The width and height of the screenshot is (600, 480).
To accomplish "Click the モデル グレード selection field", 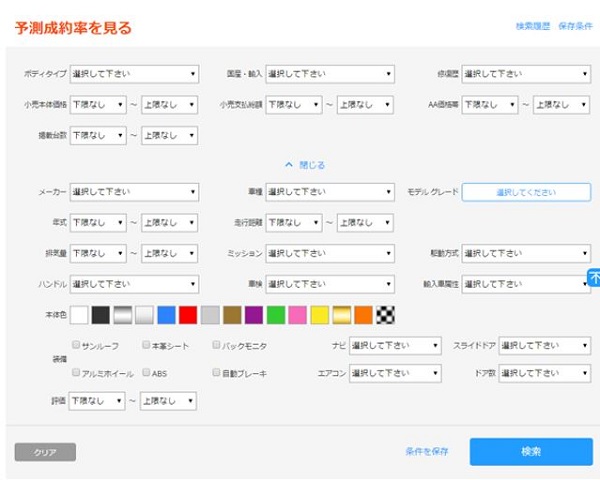I will (526, 192).
